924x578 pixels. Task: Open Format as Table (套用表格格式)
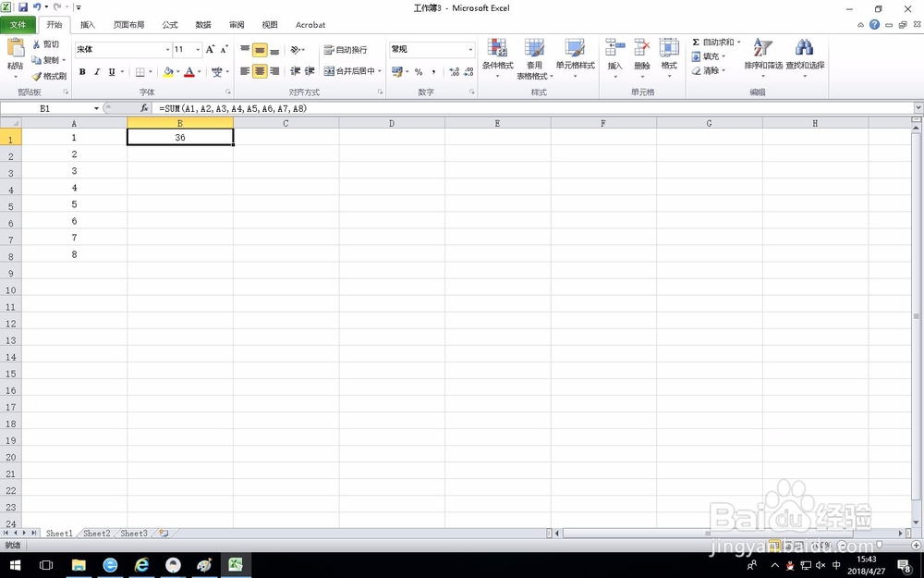click(x=535, y=57)
